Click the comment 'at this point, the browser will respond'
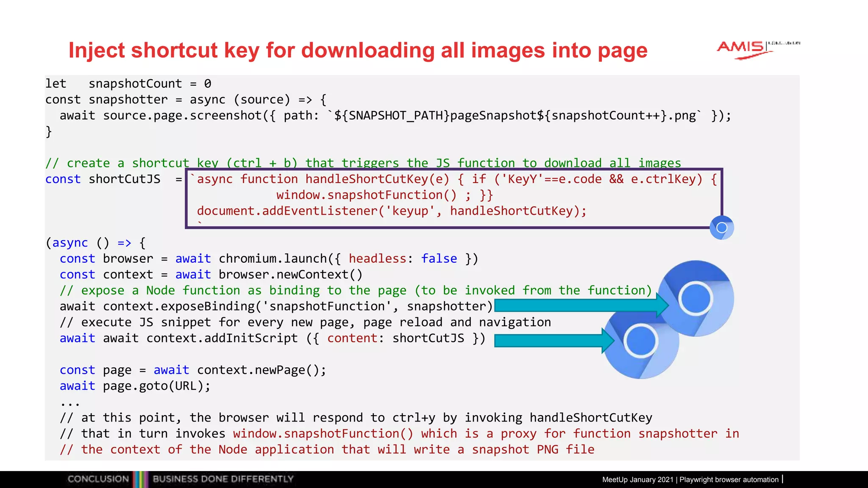 [x=356, y=418]
